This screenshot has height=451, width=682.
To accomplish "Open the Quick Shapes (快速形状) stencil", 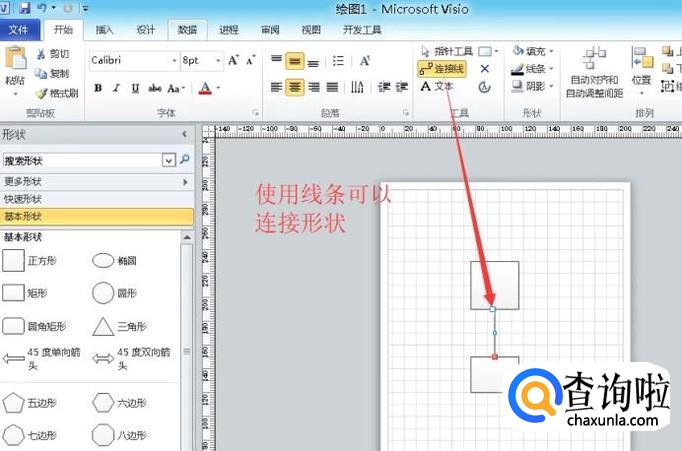I will click(97, 199).
